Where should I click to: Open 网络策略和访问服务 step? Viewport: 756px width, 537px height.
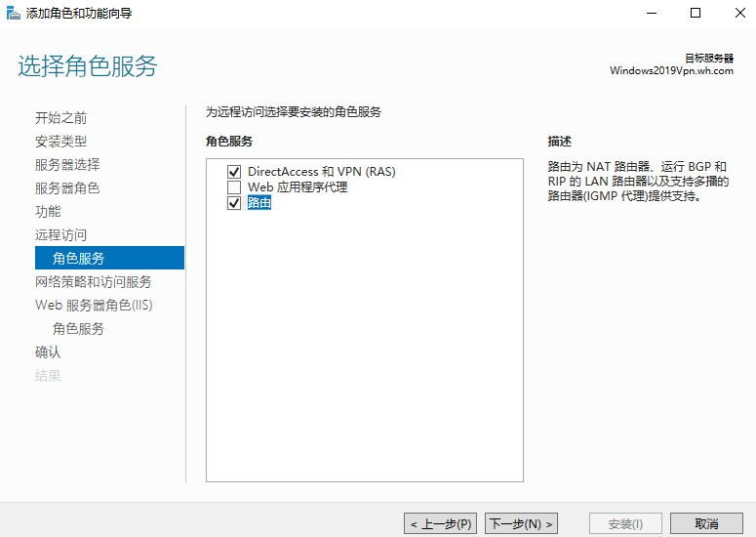(93, 282)
